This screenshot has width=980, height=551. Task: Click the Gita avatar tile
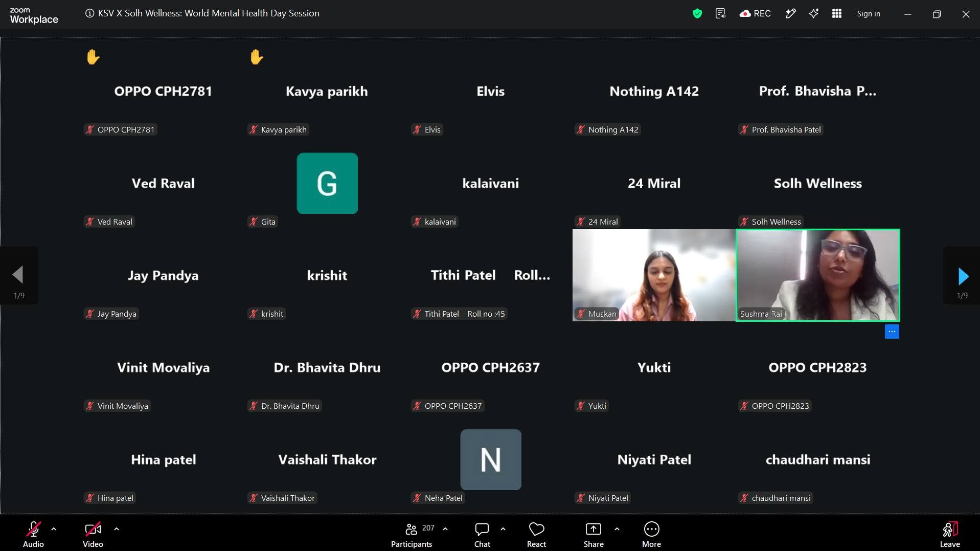click(327, 183)
